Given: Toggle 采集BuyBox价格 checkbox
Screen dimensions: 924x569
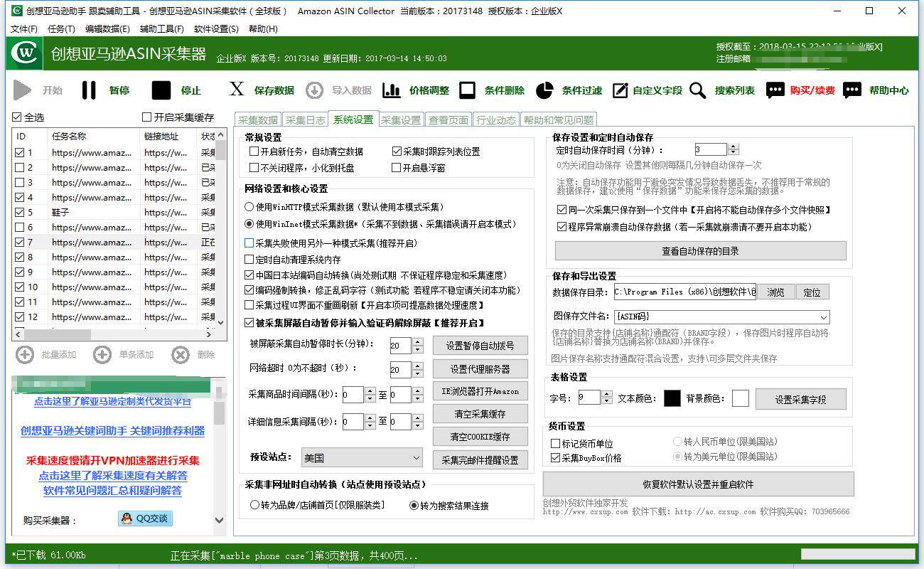Looking at the screenshot, I should tap(556, 458).
